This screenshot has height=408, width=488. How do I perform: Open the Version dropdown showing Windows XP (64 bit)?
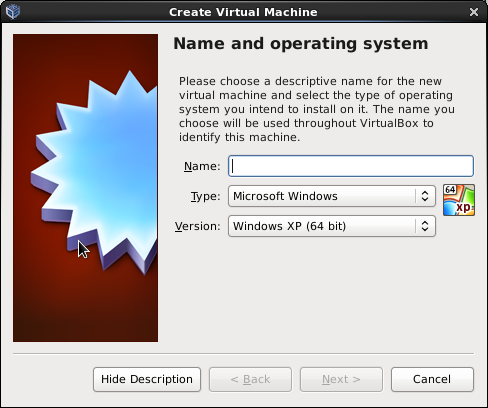[x=332, y=226]
